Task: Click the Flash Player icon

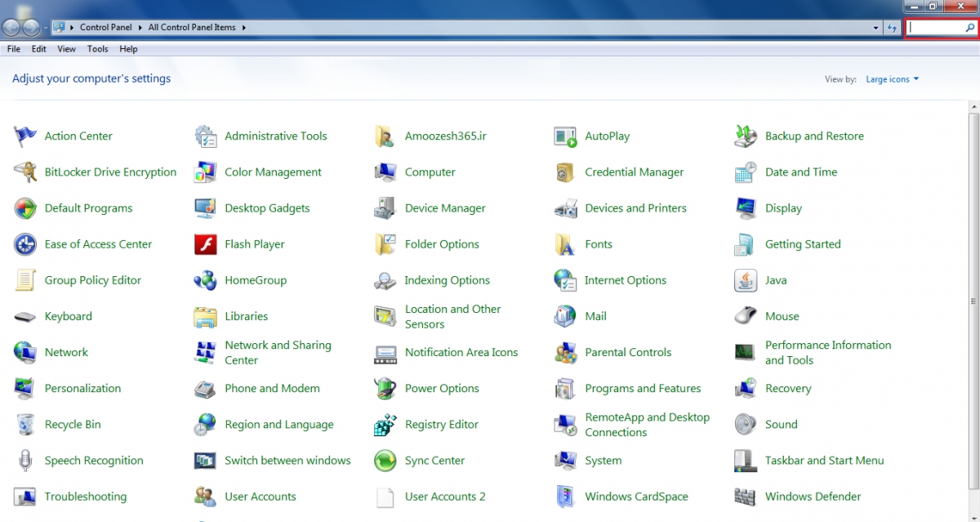Action: (x=205, y=244)
